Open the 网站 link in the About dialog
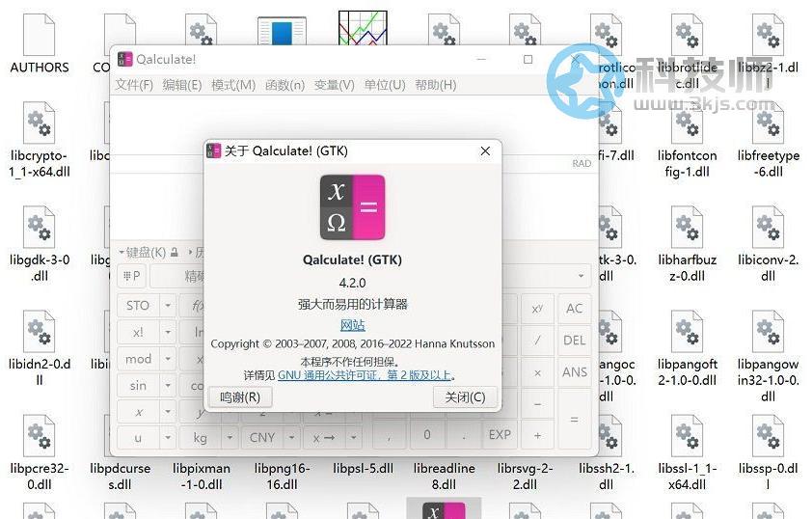This screenshot has height=519, width=812. pos(353,325)
